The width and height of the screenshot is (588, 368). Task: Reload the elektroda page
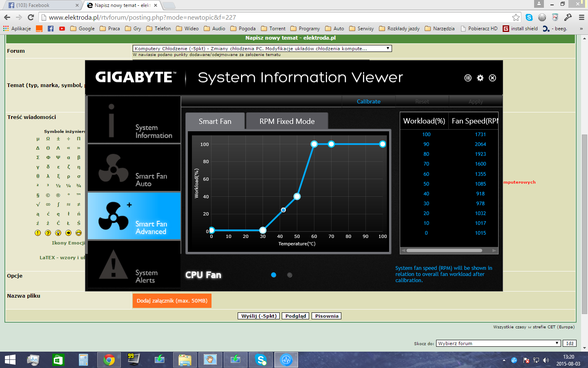(x=31, y=17)
